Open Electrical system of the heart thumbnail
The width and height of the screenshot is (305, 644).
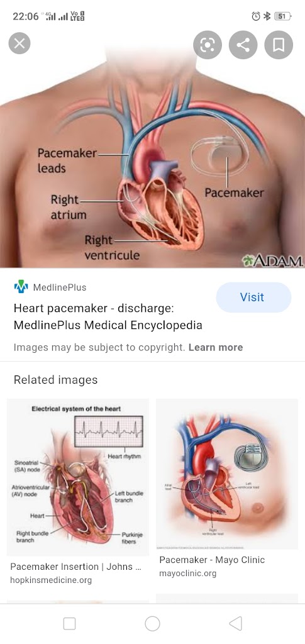point(77,477)
